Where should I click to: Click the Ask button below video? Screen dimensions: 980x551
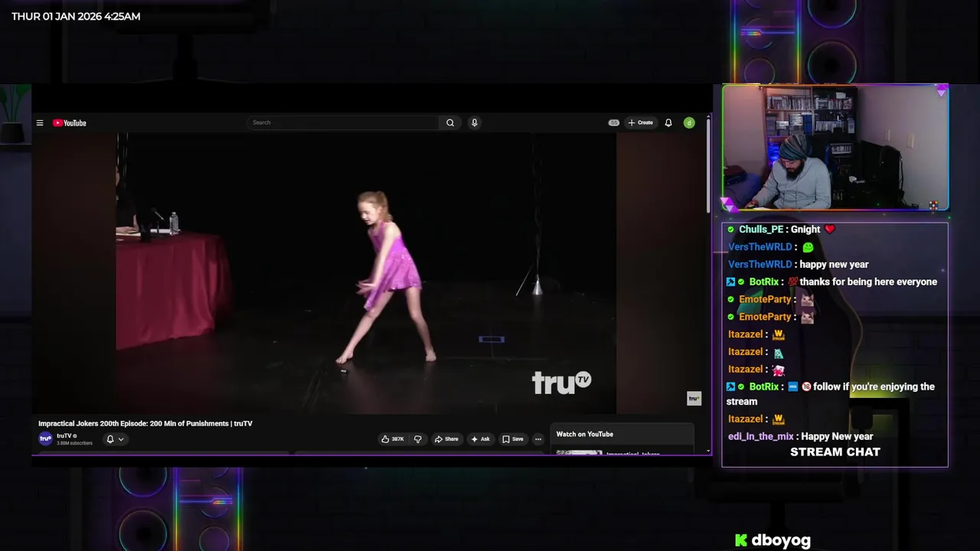click(x=480, y=439)
